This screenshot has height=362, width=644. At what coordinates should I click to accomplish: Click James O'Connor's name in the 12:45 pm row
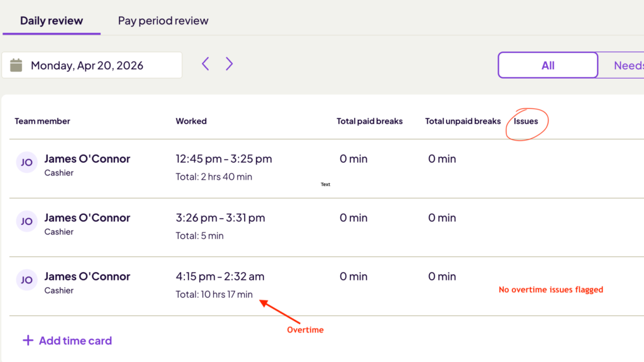87,159
